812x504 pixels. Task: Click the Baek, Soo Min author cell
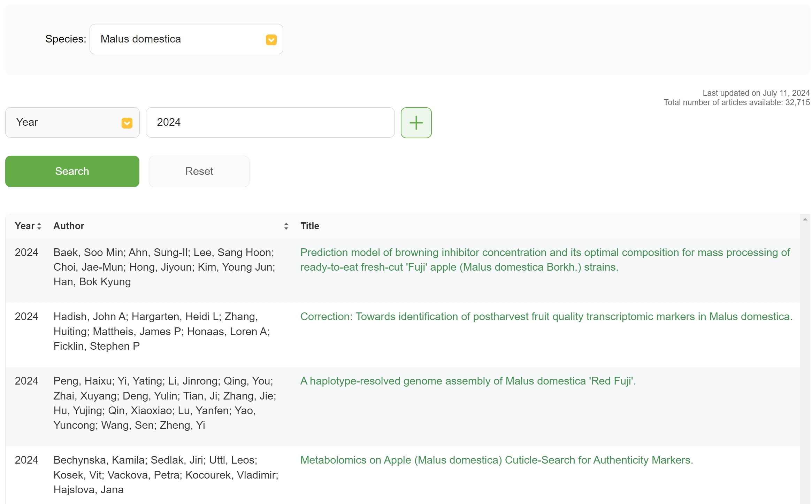click(164, 267)
